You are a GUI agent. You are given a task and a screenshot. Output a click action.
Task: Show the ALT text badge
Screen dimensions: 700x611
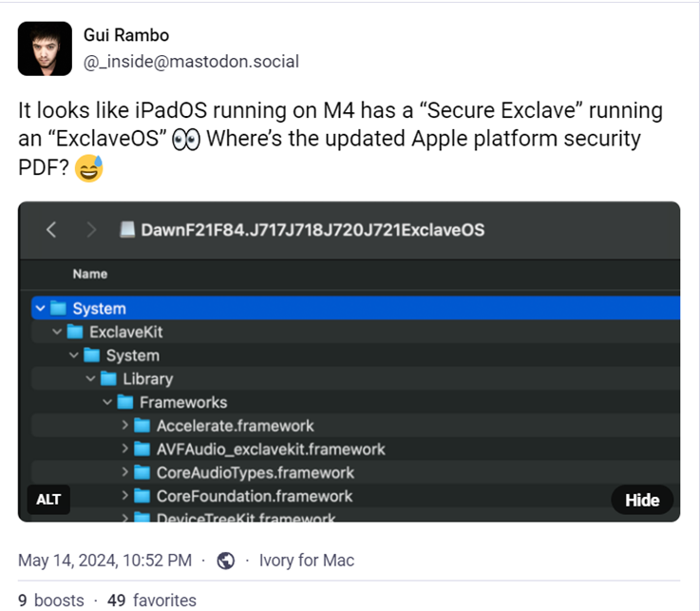point(48,500)
